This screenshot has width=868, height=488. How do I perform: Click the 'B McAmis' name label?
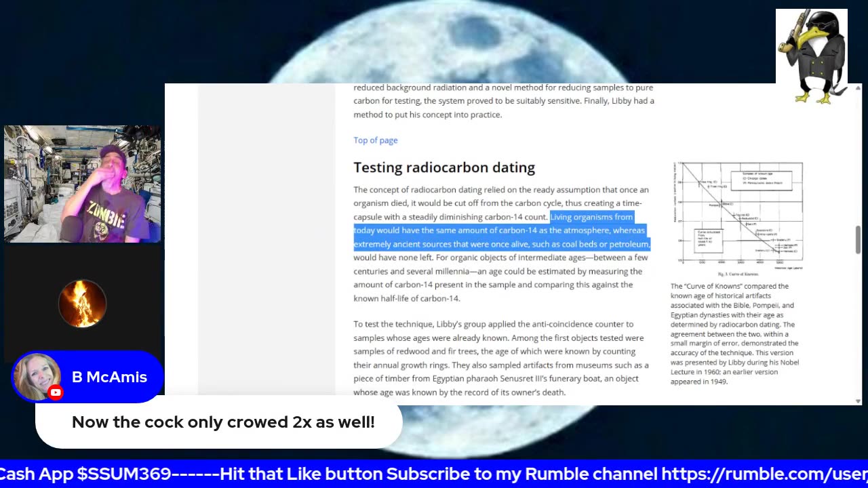point(109,377)
